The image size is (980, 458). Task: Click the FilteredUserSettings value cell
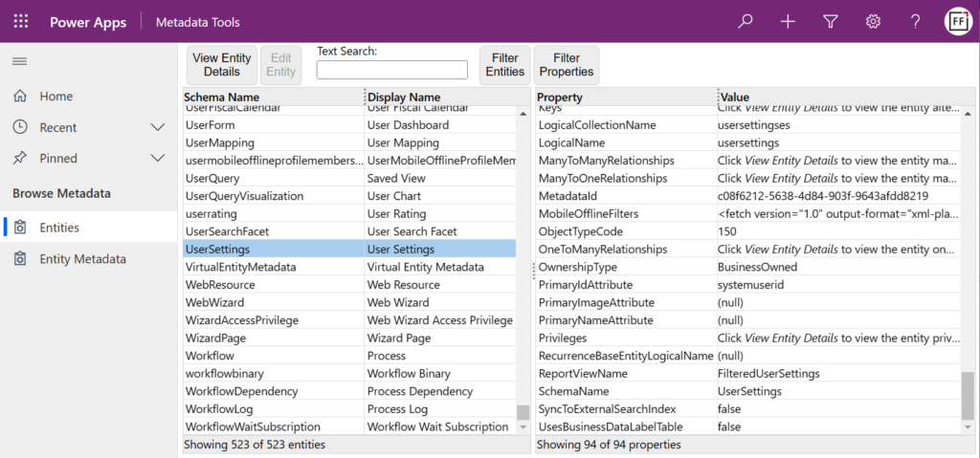[838, 374]
